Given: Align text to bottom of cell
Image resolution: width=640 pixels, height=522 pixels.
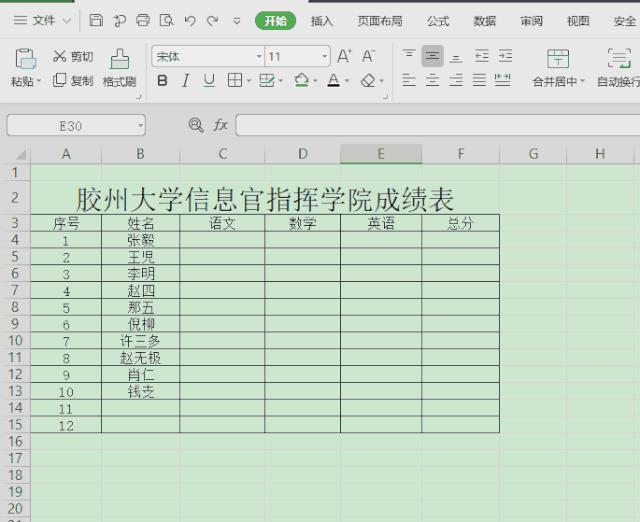Looking at the screenshot, I should click(456, 57).
